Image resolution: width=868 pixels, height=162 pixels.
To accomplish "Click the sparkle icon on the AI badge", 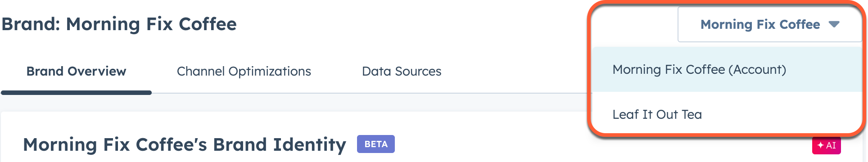I will click(x=820, y=145).
